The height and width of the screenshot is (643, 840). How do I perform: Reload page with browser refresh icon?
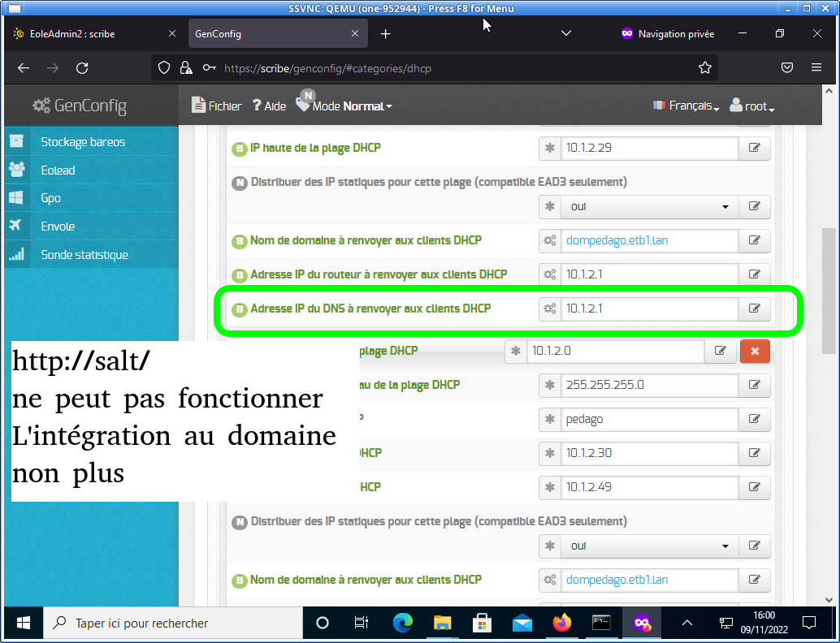click(x=82, y=68)
